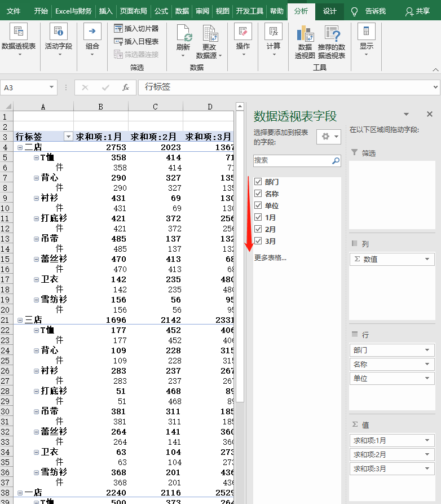Uncheck the 2月 field checkbox
Viewport: 441px width, 504px height.
tap(258, 229)
